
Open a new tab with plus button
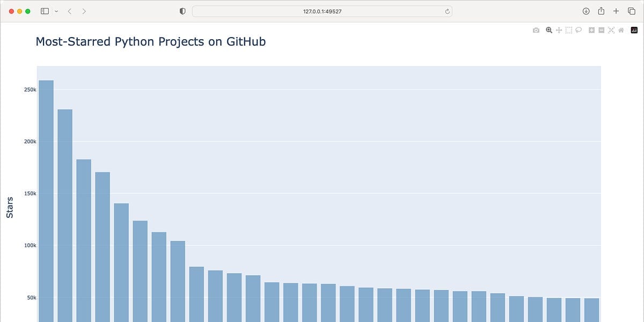click(616, 11)
